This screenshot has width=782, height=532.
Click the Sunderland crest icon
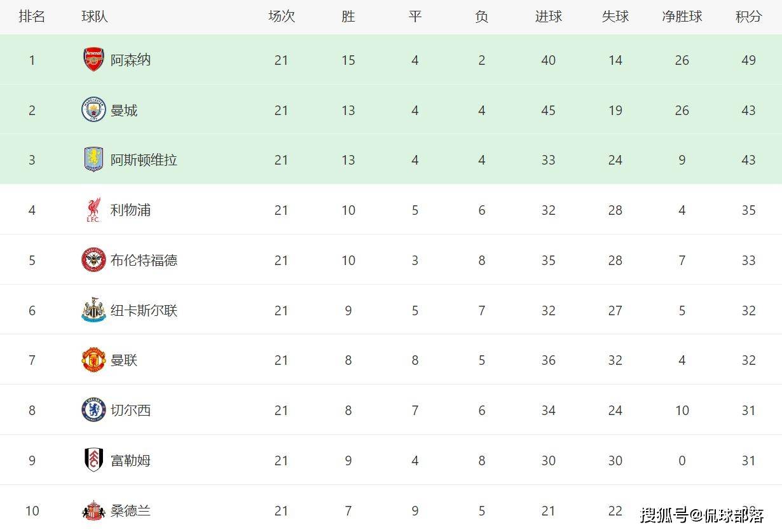point(93,510)
